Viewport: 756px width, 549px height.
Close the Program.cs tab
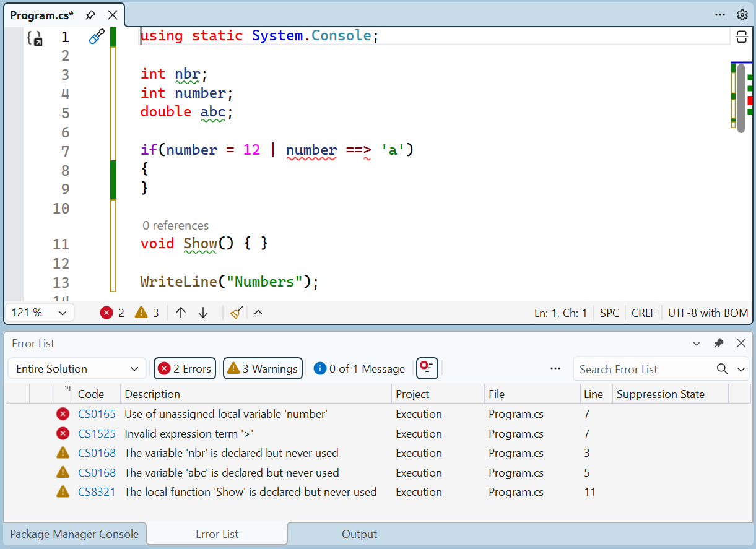(x=112, y=15)
